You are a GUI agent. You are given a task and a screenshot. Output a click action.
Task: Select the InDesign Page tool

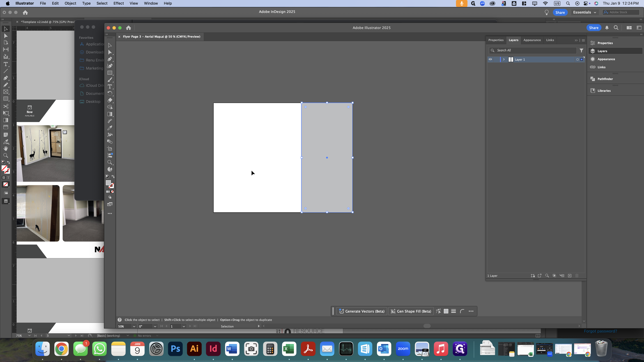point(6,43)
